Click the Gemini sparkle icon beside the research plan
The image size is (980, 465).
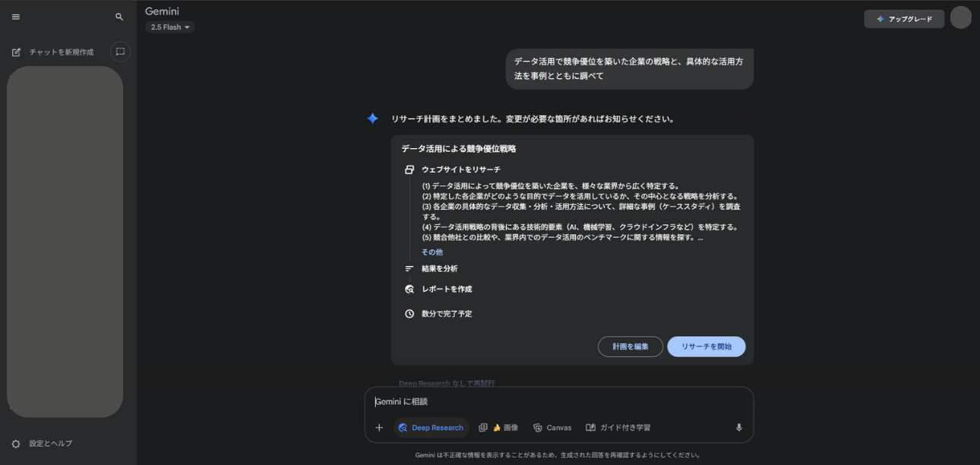click(372, 118)
